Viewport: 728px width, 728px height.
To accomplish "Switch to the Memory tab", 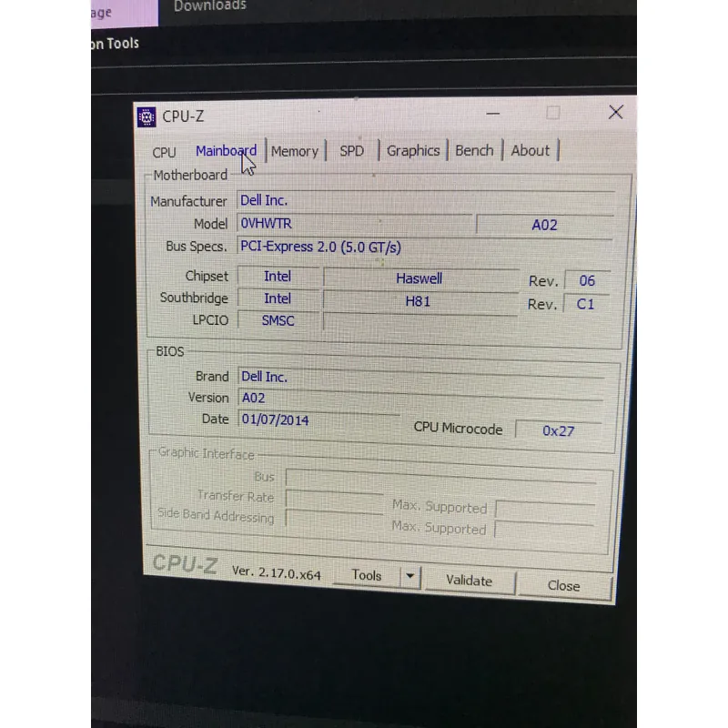I will pos(294,151).
